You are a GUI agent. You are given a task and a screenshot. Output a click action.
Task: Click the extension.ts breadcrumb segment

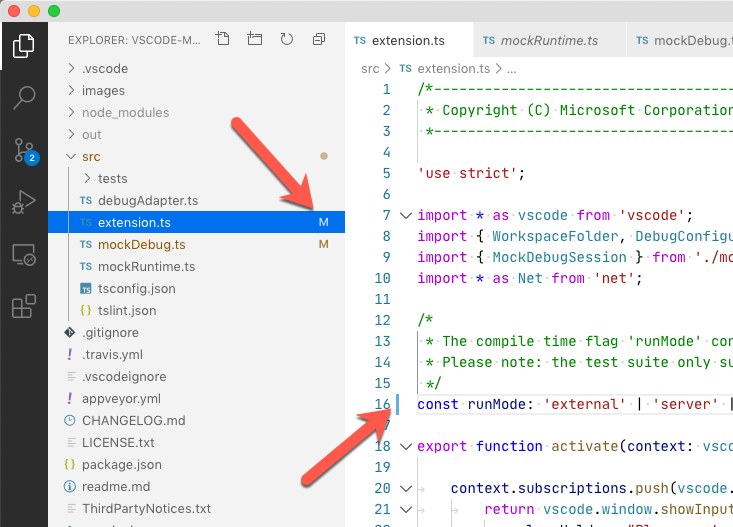[x=445, y=69]
